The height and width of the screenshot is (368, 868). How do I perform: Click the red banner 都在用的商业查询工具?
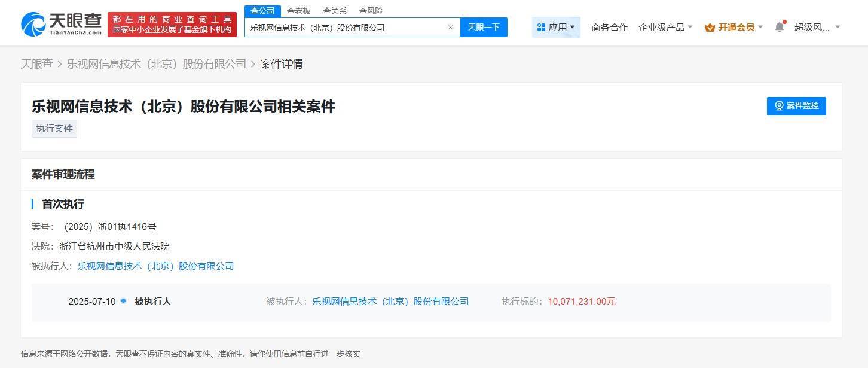click(172, 25)
